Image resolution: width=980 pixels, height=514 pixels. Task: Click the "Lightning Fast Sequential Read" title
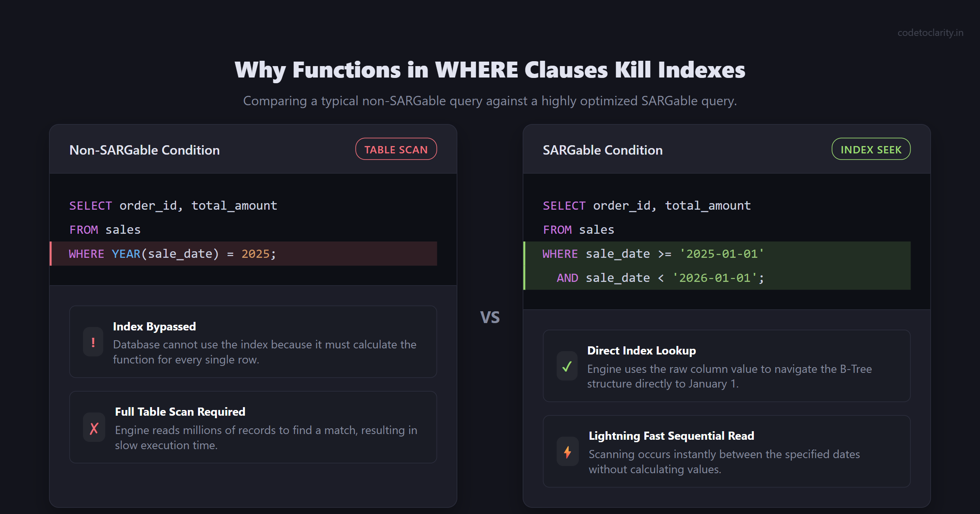(671, 436)
